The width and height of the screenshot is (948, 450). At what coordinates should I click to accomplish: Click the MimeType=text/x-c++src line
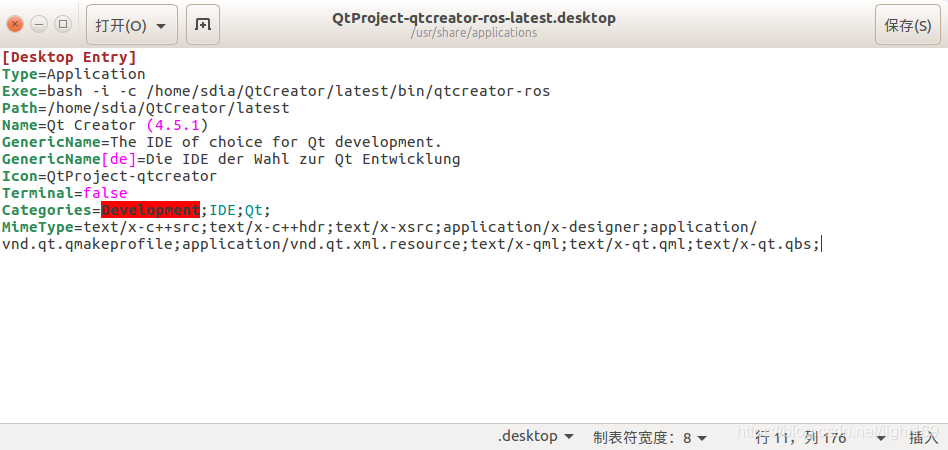pyautogui.click(x=379, y=227)
